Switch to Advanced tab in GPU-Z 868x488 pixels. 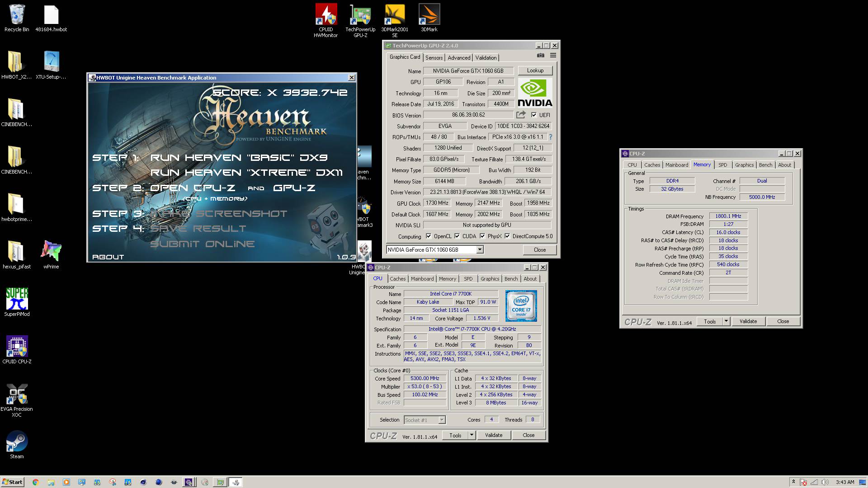tap(459, 57)
